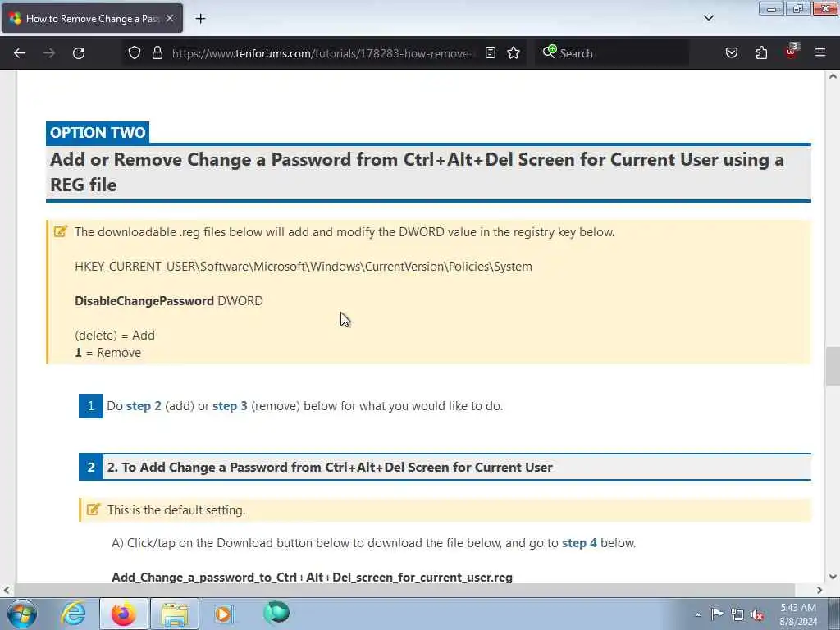Click the horizontal scroll left arrow
This screenshot has width=840, height=630.
tap(7, 590)
